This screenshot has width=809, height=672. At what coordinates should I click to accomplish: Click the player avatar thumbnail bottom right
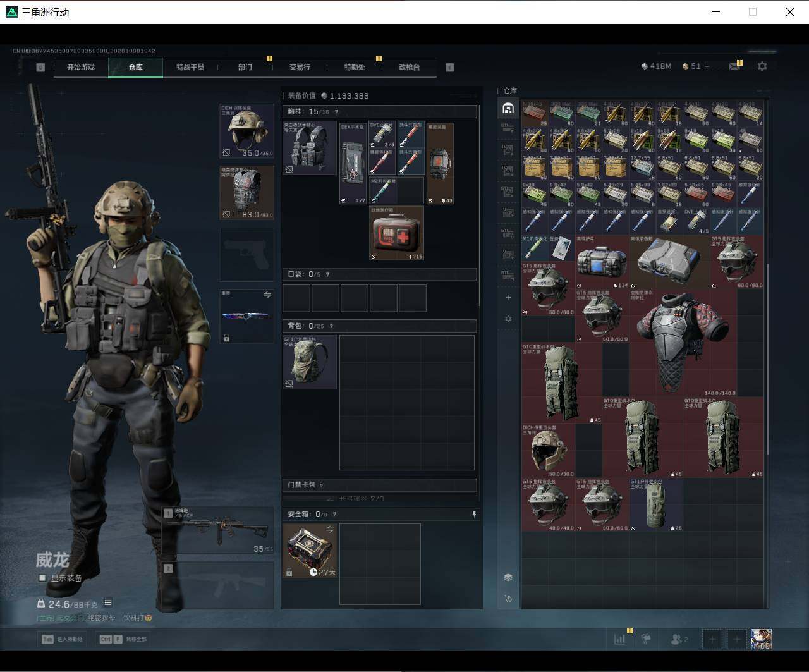[761, 639]
